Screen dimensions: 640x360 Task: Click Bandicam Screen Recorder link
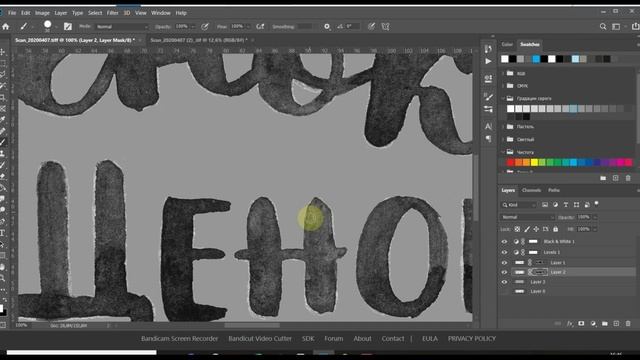(x=180, y=338)
